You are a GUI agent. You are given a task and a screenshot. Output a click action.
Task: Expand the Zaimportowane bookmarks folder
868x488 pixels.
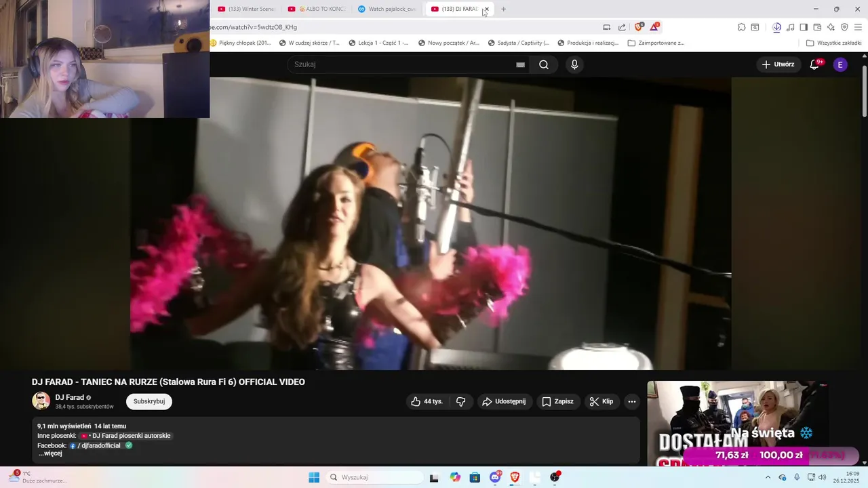(656, 43)
